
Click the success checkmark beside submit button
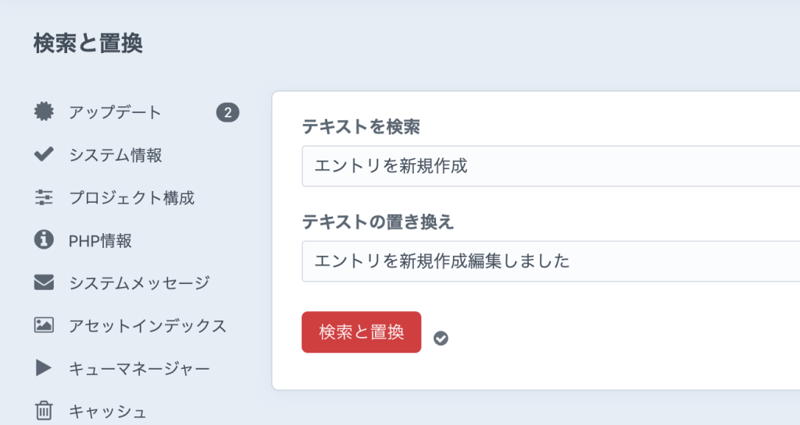[x=441, y=338]
